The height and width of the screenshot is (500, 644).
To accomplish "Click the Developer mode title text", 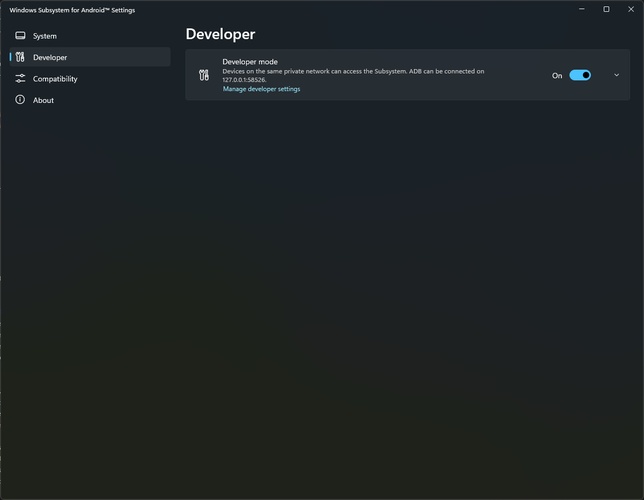I will click(x=250, y=62).
